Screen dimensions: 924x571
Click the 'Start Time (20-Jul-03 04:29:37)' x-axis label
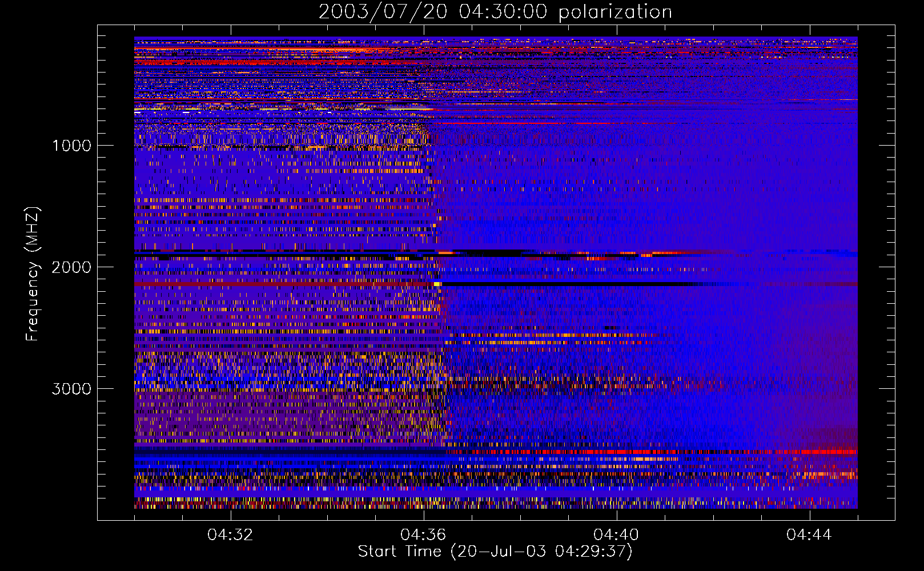pyautogui.click(x=495, y=552)
